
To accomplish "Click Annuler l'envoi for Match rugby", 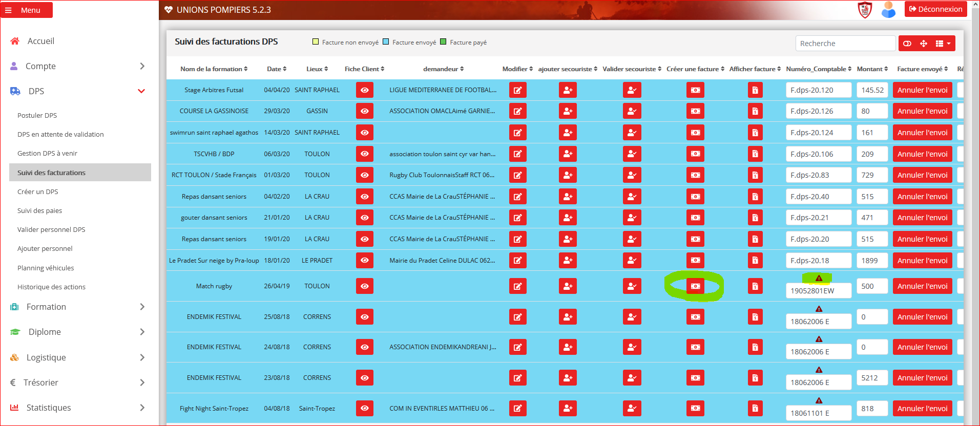I will point(922,286).
